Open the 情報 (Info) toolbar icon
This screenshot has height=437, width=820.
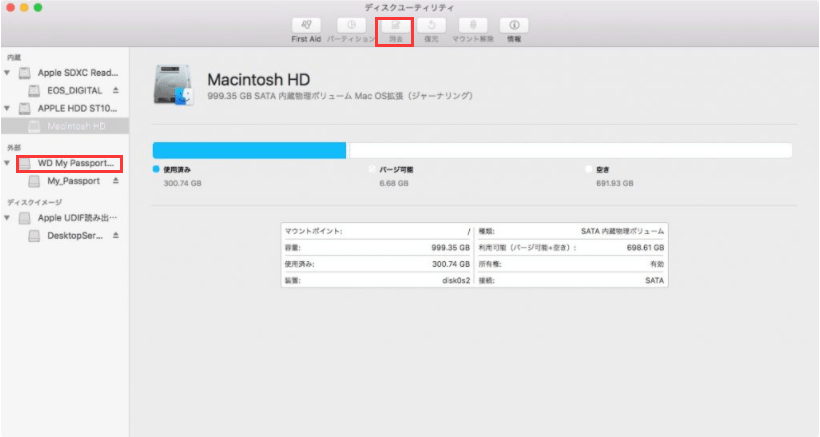coord(513,25)
